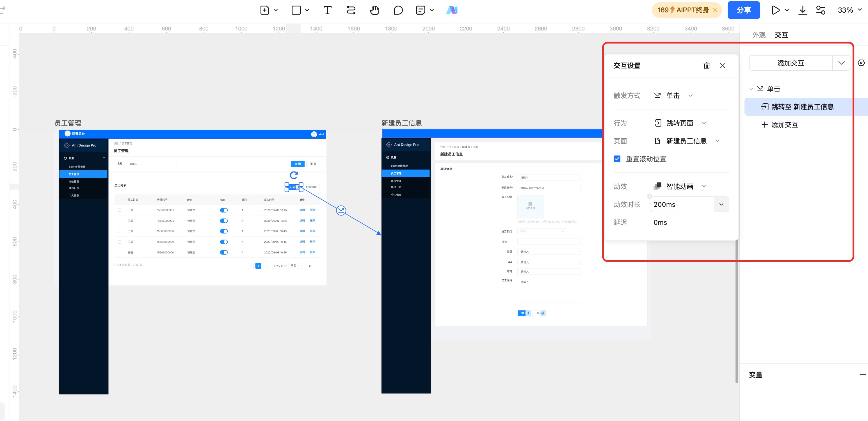This screenshot has height=421, width=868.
Task: Click the download export icon
Action: click(x=803, y=10)
